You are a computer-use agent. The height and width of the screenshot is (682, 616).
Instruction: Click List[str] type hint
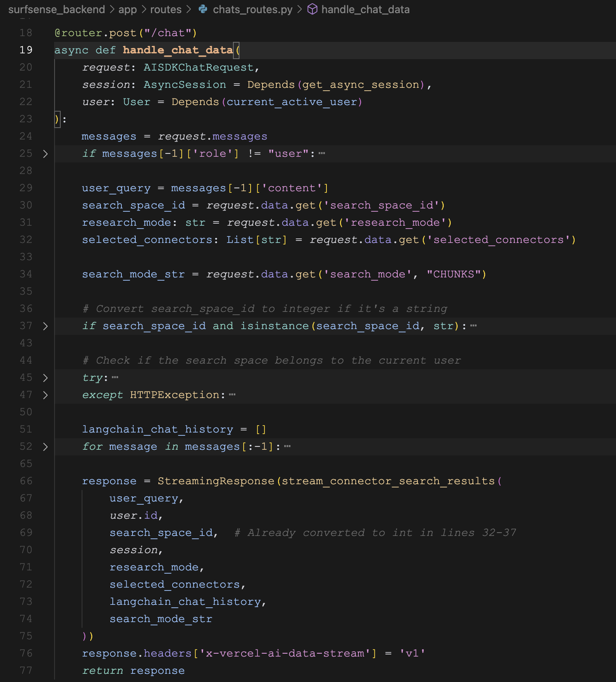click(x=257, y=240)
